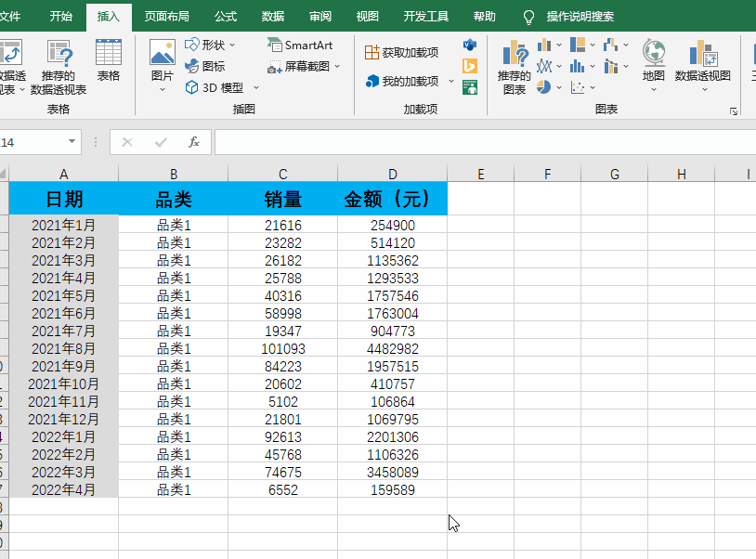Screen dimensions: 756x559
Task: Open the 公式 formulas tab
Action: pyautogui.click(x=226, y=17)
